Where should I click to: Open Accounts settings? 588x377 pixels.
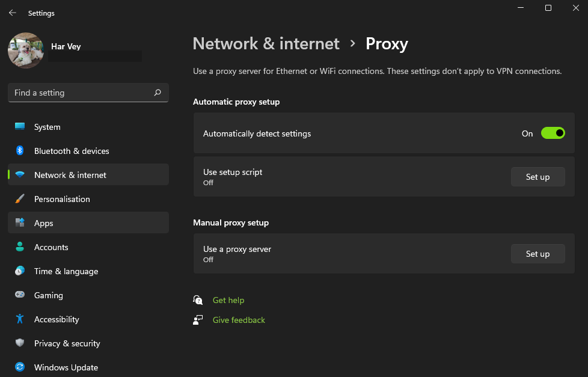[x=88, y=247]
